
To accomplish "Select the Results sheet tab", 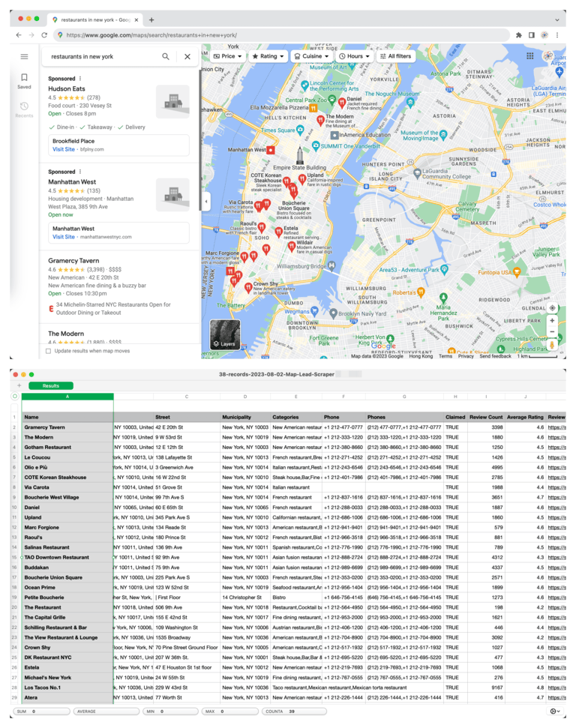I will pyautogui.click(x=51, y=386).
